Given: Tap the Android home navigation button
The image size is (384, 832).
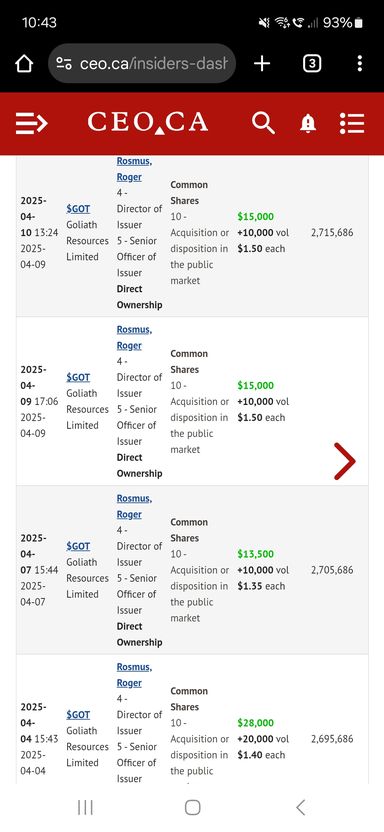Looking at the screenshot, I should (x=192, y=808).
